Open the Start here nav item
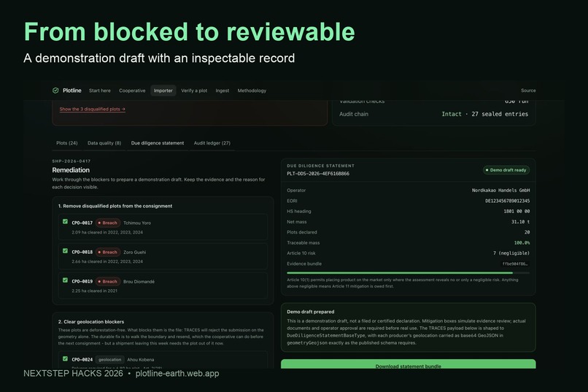The height and width of the screenshot is (392, 588). click(x=100, y=91)
